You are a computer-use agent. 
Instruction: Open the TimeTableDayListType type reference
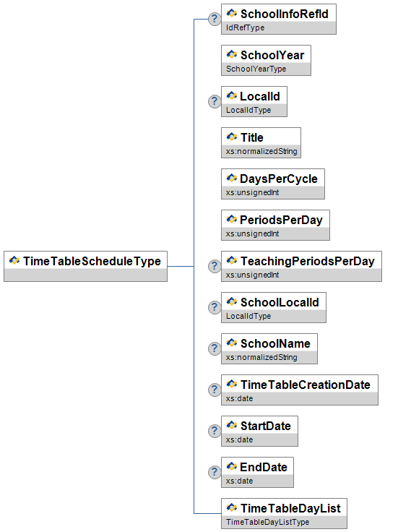tap(267, 522)
